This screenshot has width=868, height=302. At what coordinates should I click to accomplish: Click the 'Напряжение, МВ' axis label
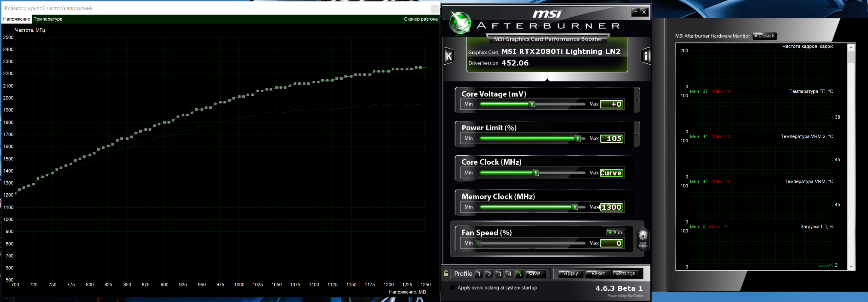click(x=407, y=292)
